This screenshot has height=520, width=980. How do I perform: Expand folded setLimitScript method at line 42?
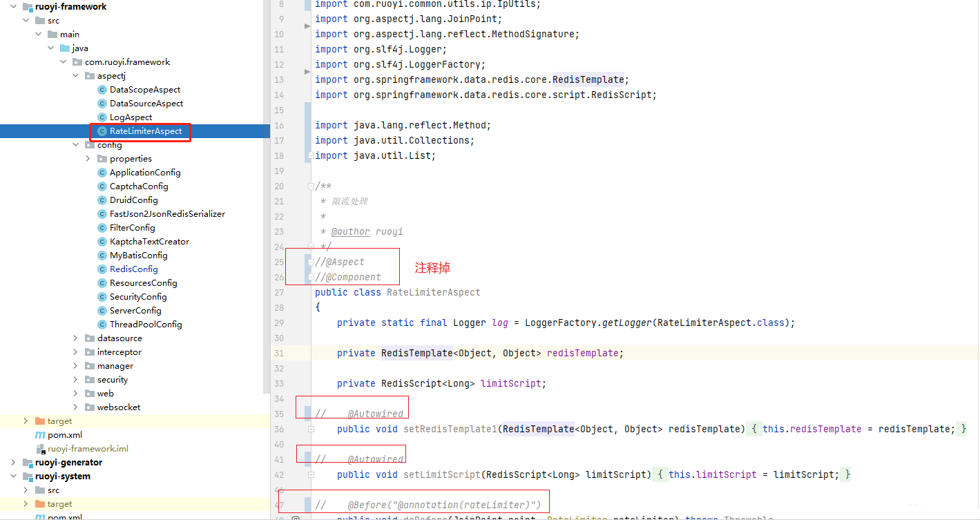pyautogui.click(x=311, y=474)
